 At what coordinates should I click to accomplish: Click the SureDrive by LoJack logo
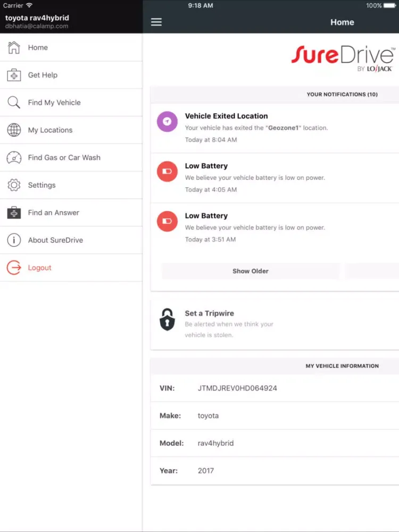(343, 59)
